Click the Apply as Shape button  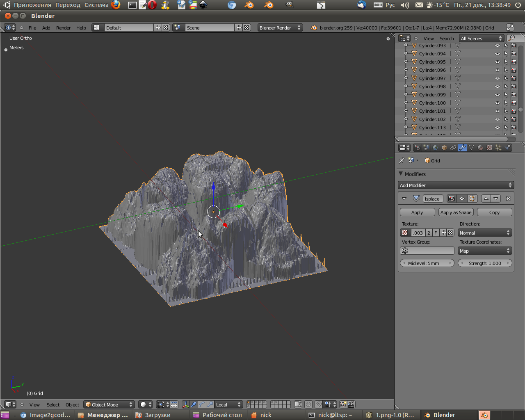(456, 212)
